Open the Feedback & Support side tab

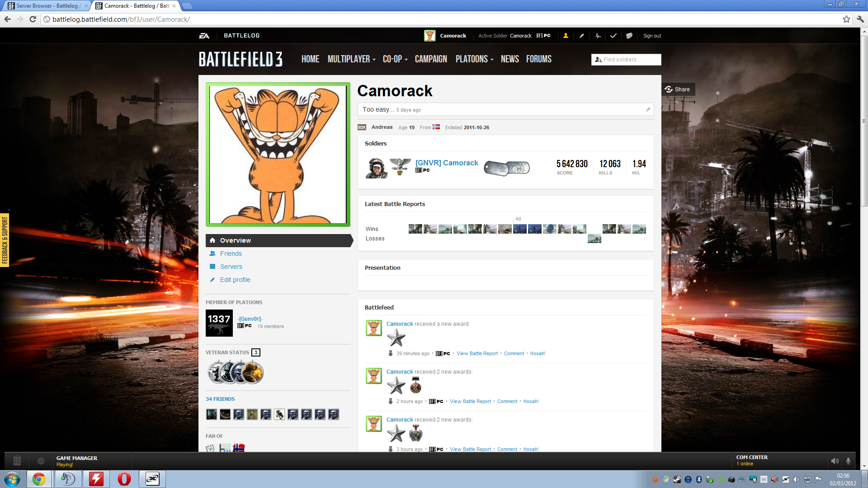pos(5,240)
